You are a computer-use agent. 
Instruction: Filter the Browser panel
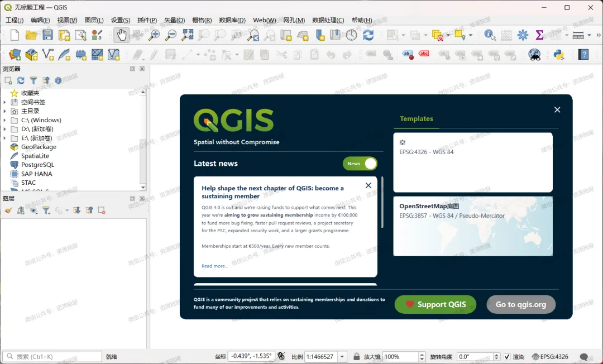click(x=33, y=80)
